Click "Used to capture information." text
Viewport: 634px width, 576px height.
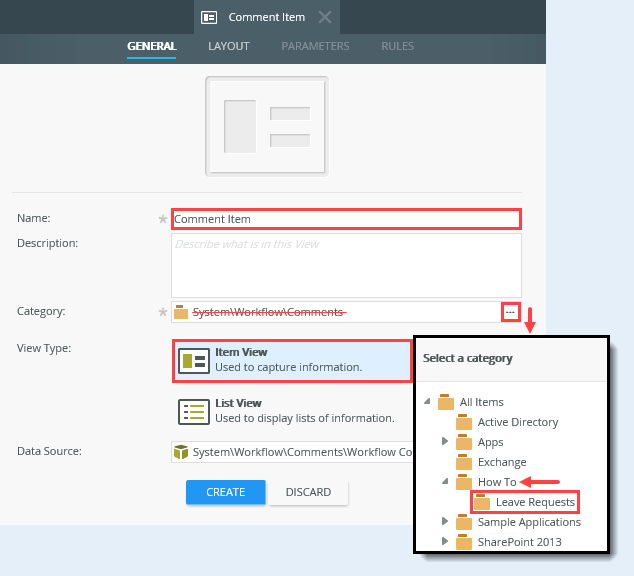coord(289,367)
